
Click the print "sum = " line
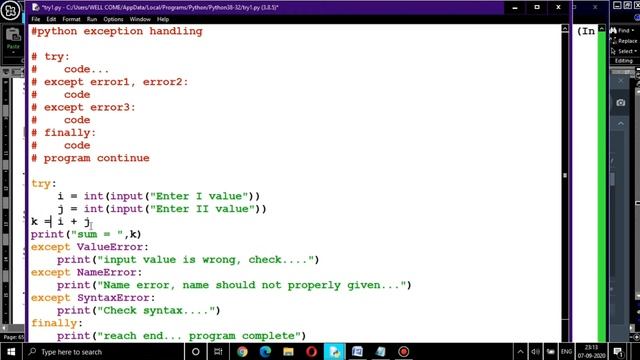point(86,234)
